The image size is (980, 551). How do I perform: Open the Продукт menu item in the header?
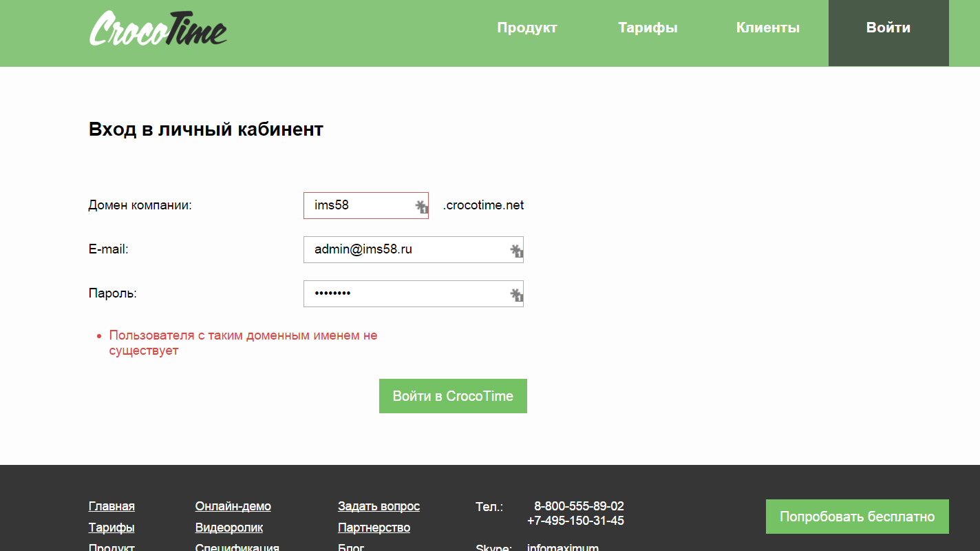pyautogui.click(x=527, y=28)
